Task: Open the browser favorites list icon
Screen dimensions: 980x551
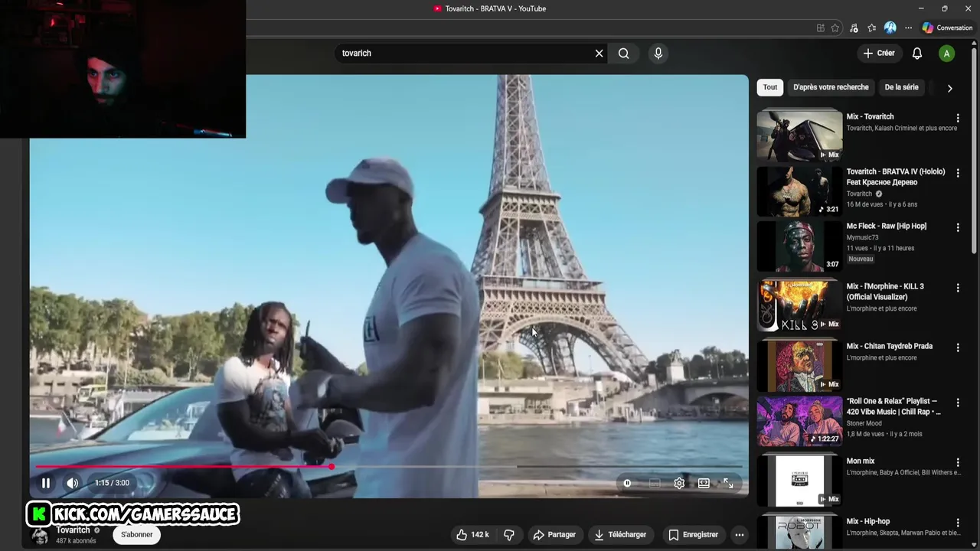Action: pos(871,28)
